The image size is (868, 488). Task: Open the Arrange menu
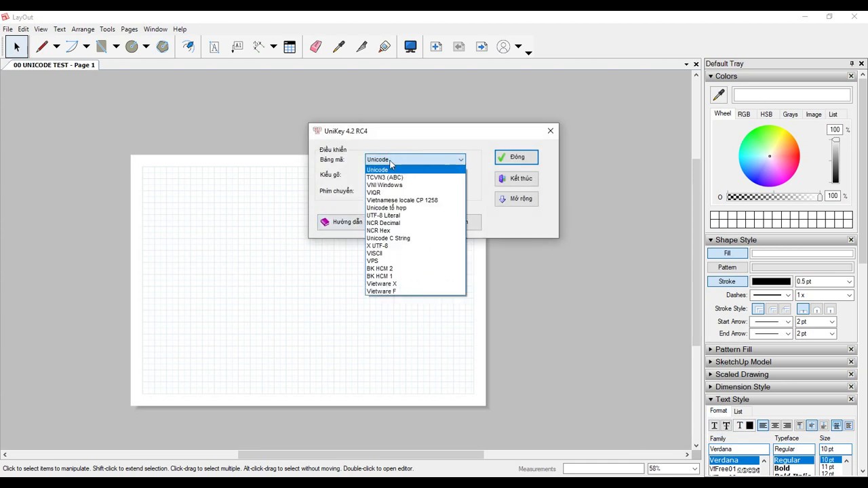pos(83,29)
